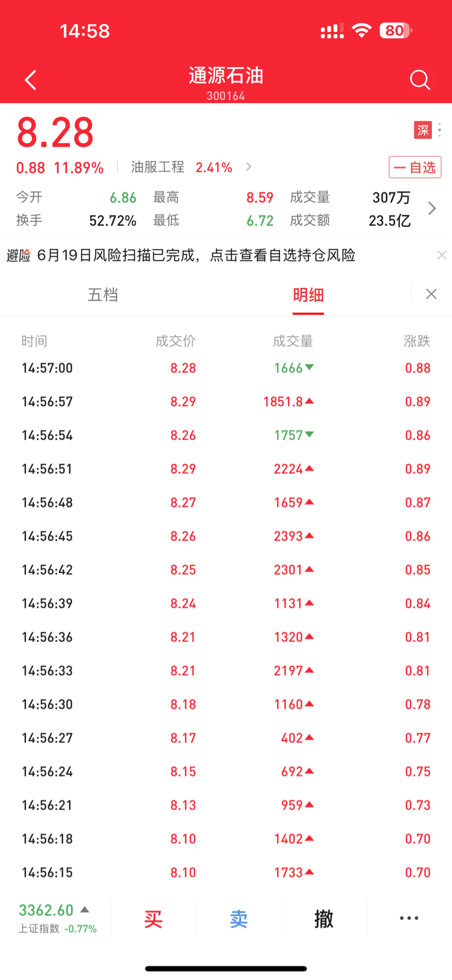
Task: Tap the 上证指数 3362.60 index ticker
Action: (57, 918)
